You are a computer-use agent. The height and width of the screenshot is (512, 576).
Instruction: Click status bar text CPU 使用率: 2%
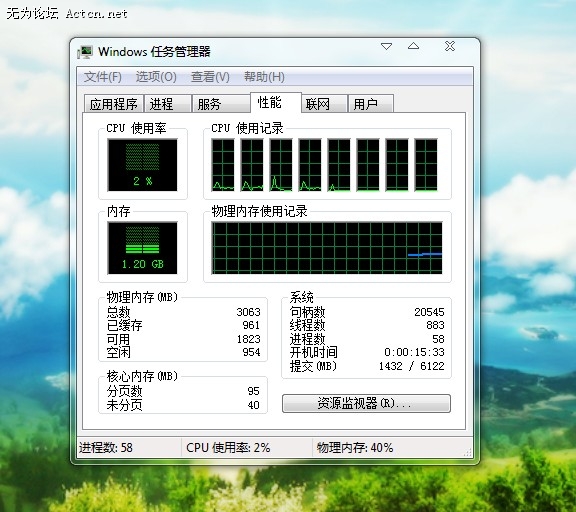tap(228, 448)
